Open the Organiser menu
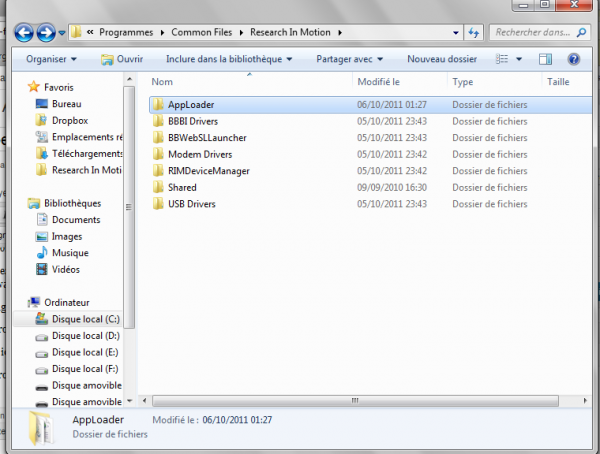This screenshot has height=454, width=600. pyautogui.click(x=51, y=59)
